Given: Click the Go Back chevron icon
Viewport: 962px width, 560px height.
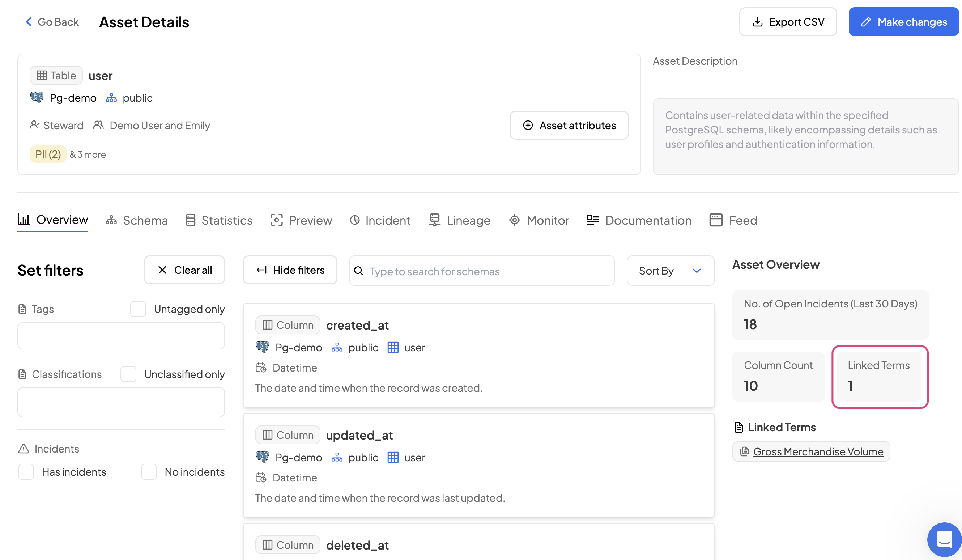Looking at the screenshot, I should pos(29,22).
